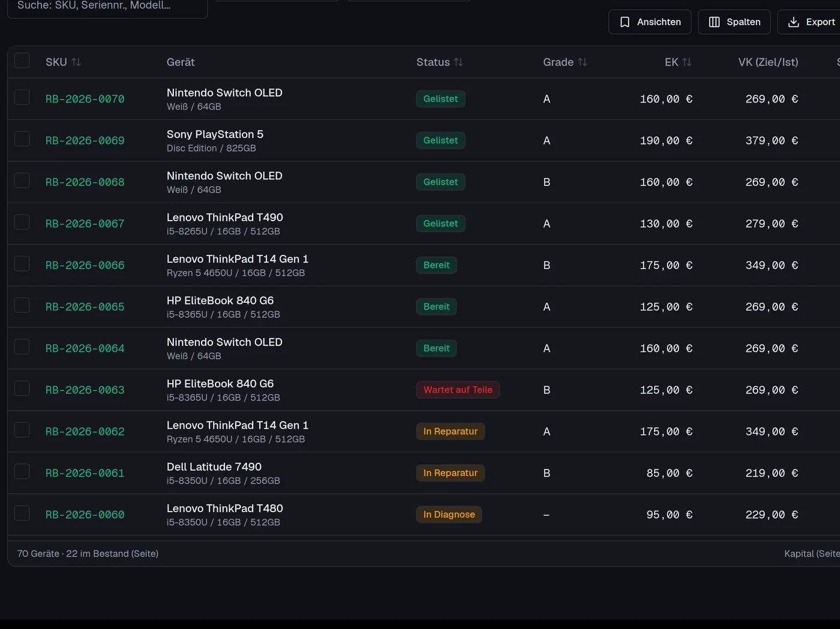The width and height of the screenshot is (840, 629).
Task: Click the Gerät column header
Action: tap(181, 62)
